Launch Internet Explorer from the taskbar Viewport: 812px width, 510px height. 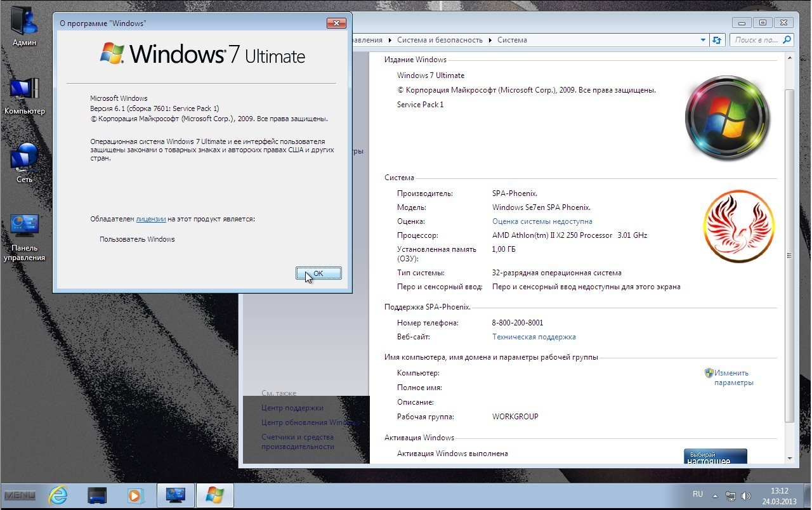point(58,495)
